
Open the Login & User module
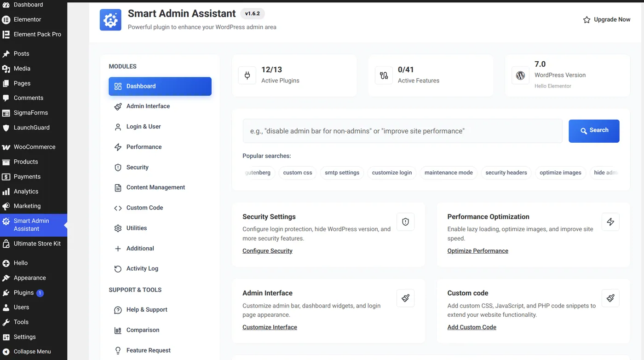pos(160,127)
